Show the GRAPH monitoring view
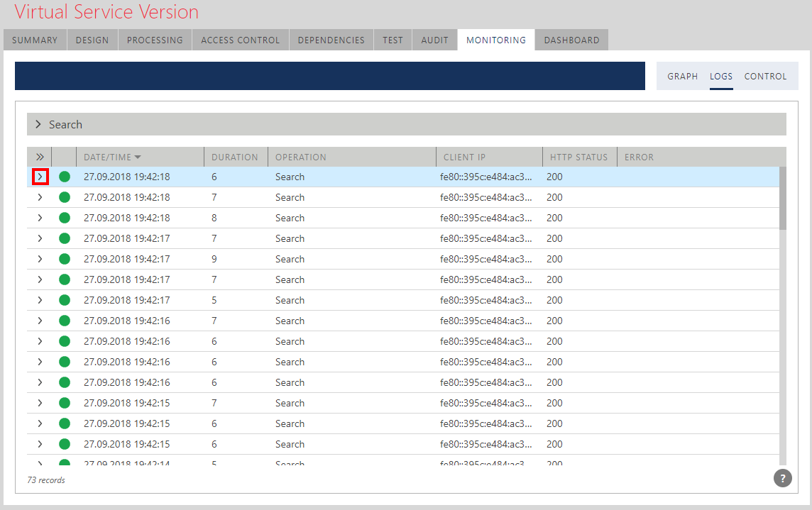The image size is (812, 510). point(683,76)
